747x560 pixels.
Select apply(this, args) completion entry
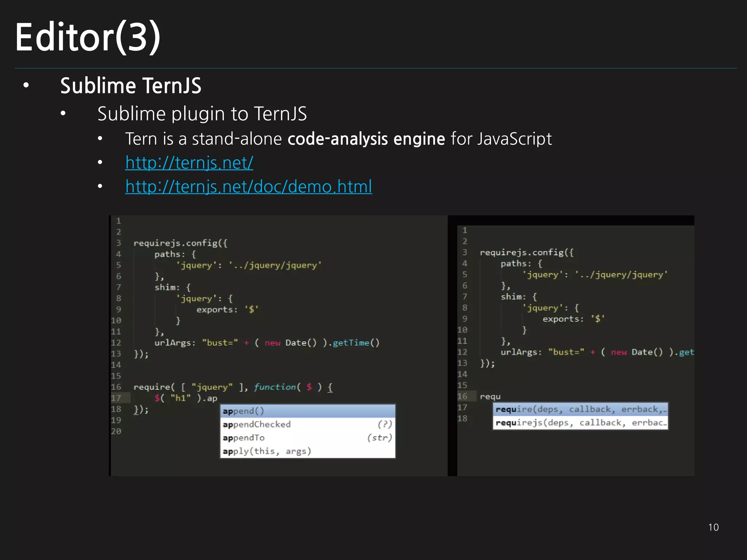tap(307, 451)
